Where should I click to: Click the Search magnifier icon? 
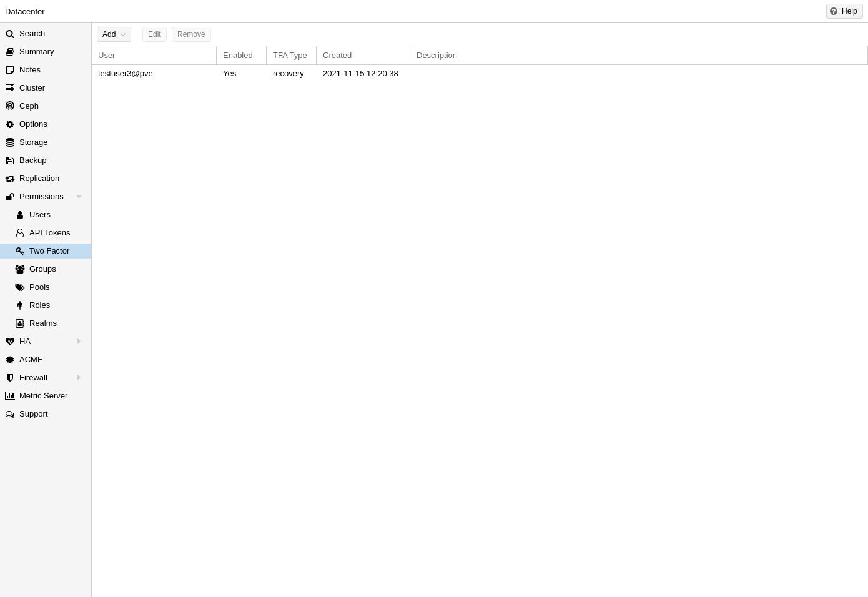10,34
